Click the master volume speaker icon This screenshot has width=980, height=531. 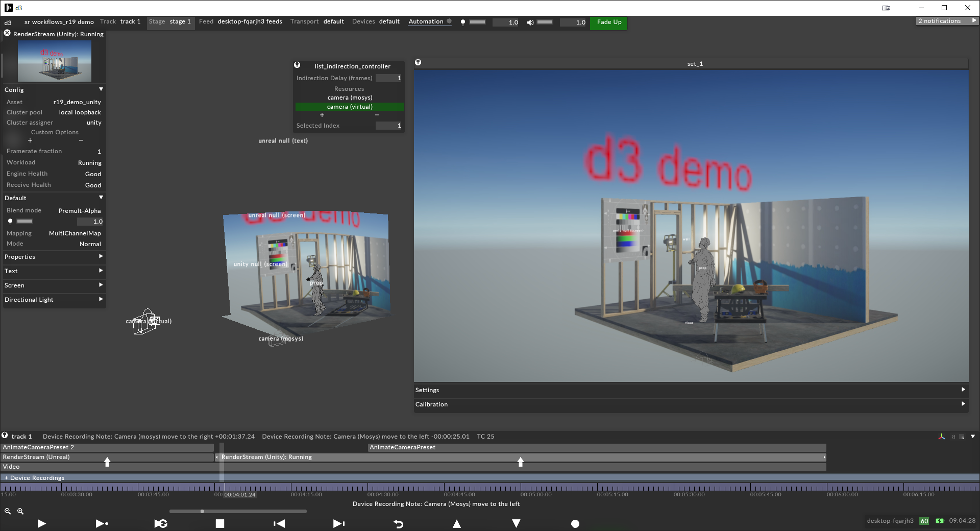pos(530,22)
